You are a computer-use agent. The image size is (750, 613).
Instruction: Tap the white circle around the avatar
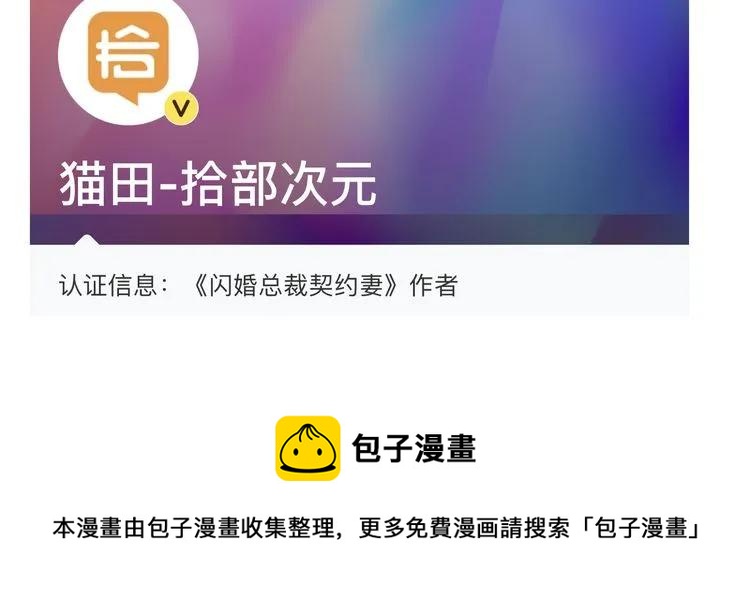[128, 62]
